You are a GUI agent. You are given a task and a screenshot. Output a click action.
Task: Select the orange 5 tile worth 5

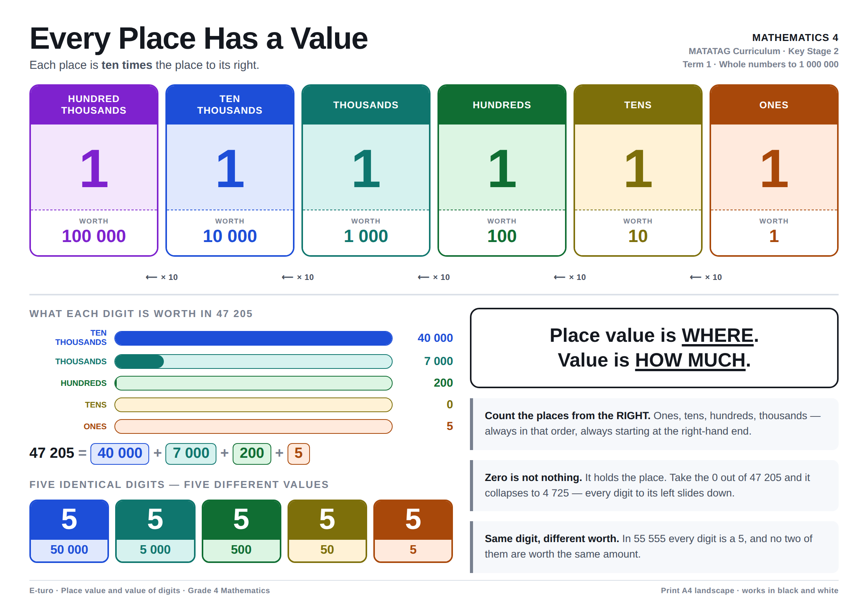coord(413,531)
